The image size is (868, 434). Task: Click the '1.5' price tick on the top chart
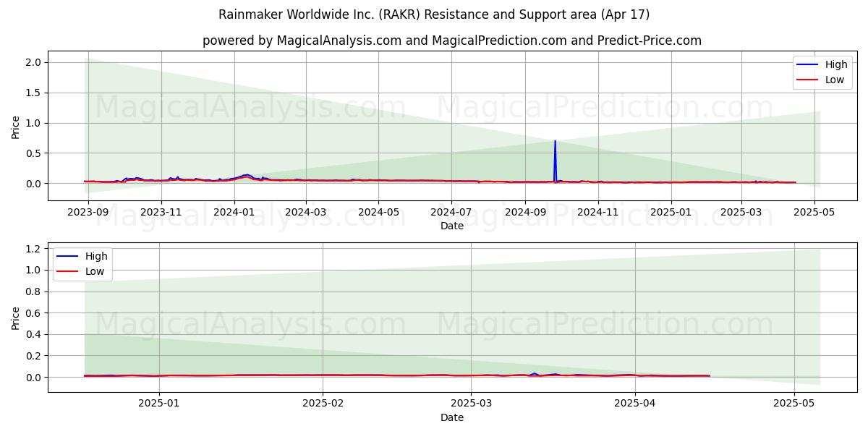pos(35,93)
